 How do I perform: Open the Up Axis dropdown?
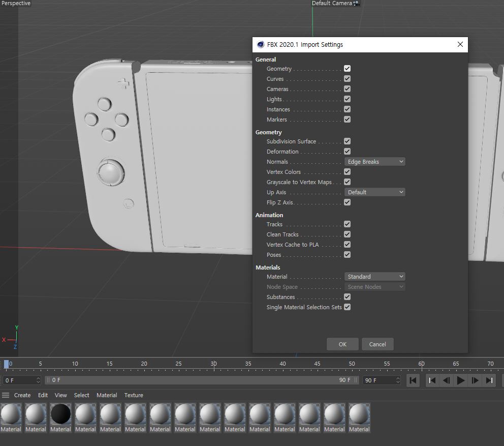point(374,192)
